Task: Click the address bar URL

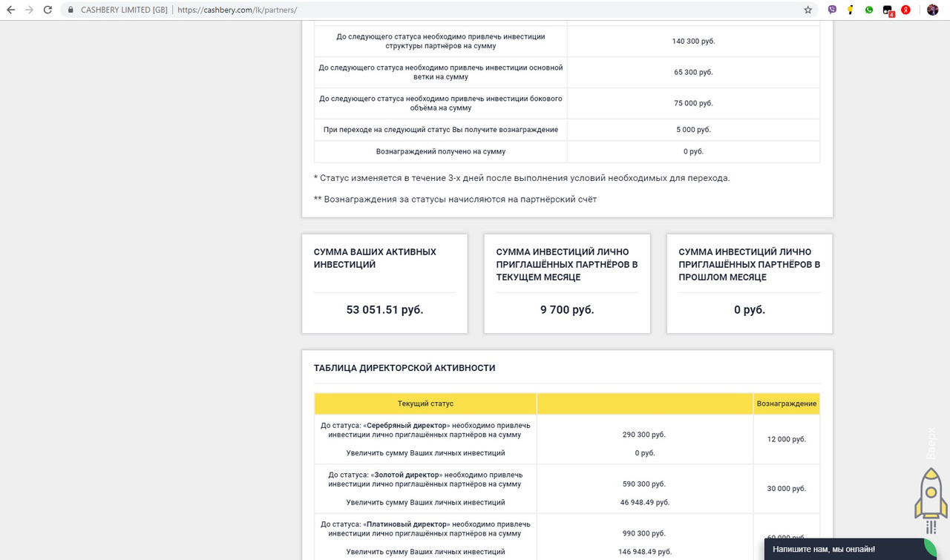Action: click(x=237, y=10)
